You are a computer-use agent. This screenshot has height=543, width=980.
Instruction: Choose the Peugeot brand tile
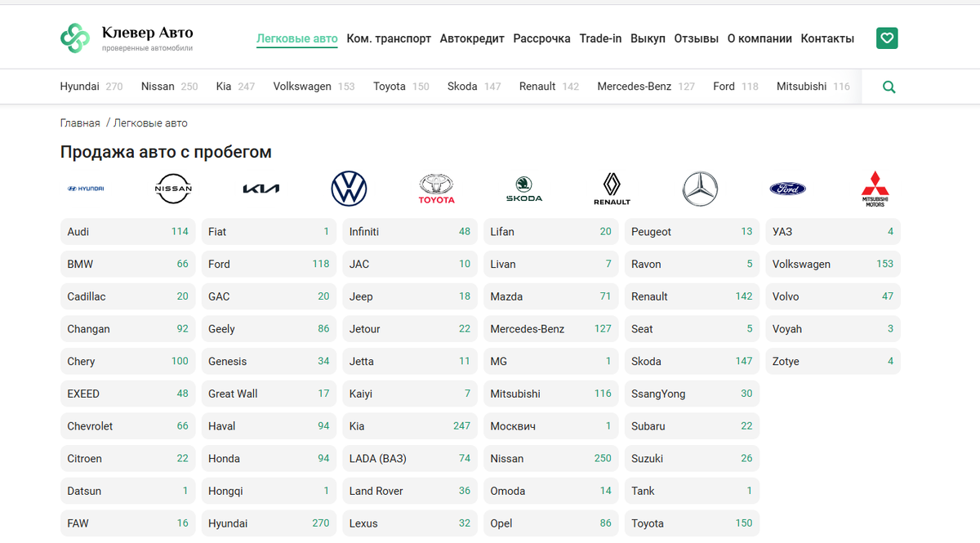pos(692,232)
